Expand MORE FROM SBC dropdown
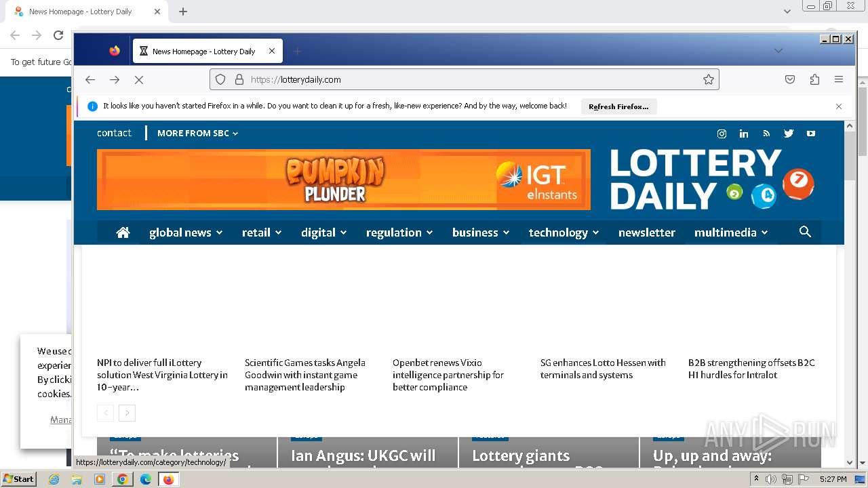 point(198,134)
